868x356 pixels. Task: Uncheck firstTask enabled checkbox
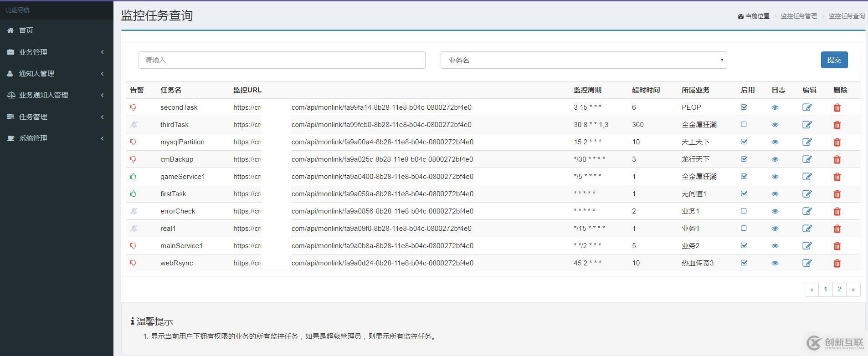[x=744, y=193]
